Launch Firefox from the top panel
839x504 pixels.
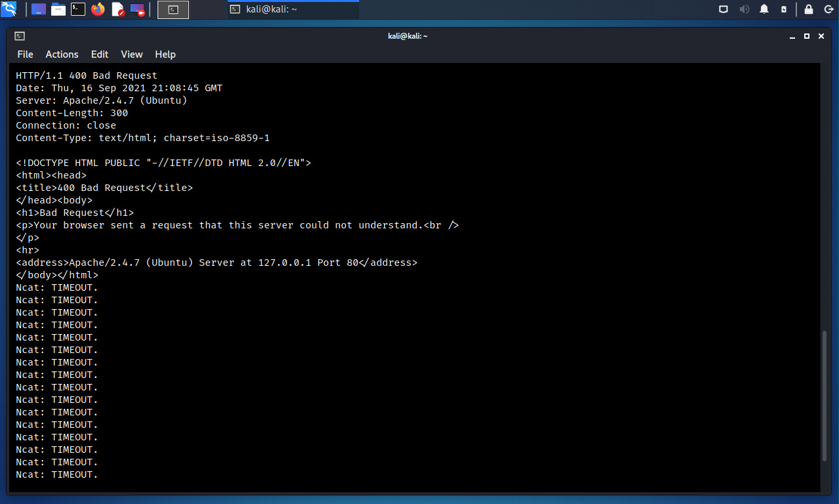pyautogui.click(x=98, y=9)
